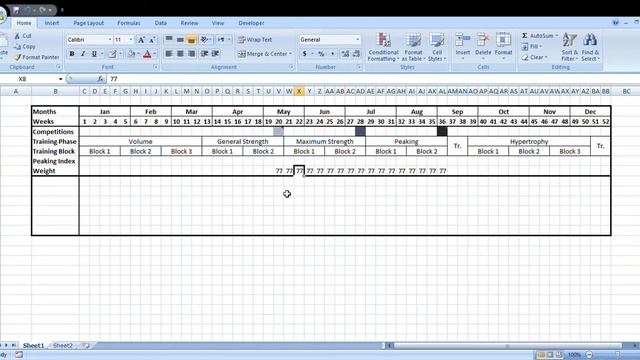Click Increase Indent
The width and height of the screenshot is (640, 360).
coord(216,53)
